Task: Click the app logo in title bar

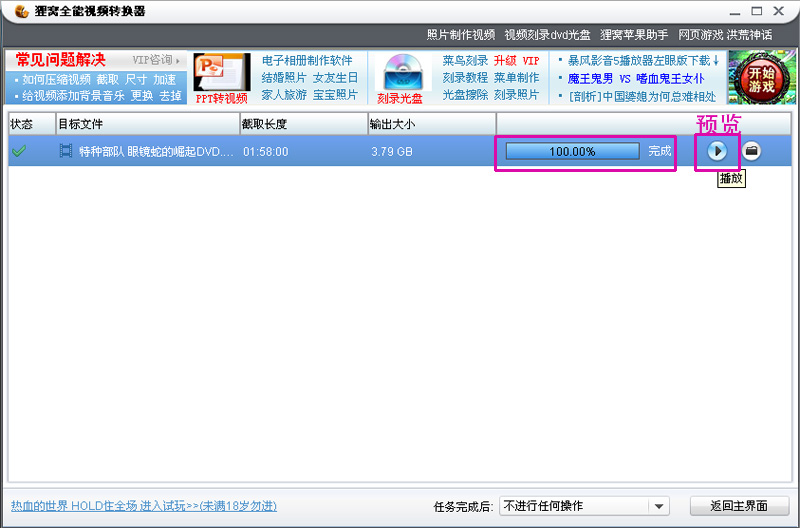Action: [21, 11]
